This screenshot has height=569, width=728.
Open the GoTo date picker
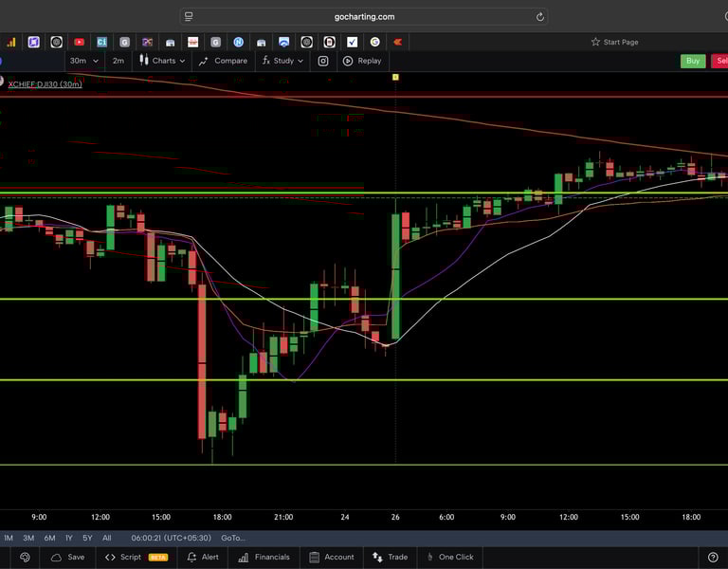232,538
